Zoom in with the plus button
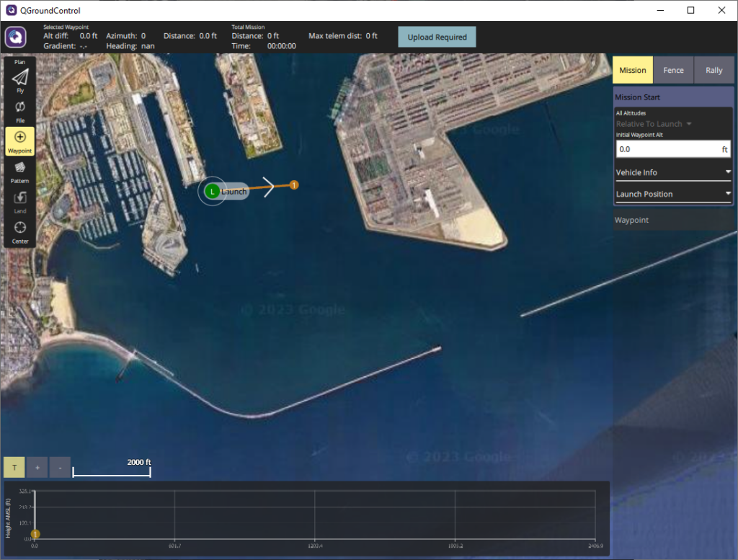This screenshot has height=560, width=738. click(37, 468)
